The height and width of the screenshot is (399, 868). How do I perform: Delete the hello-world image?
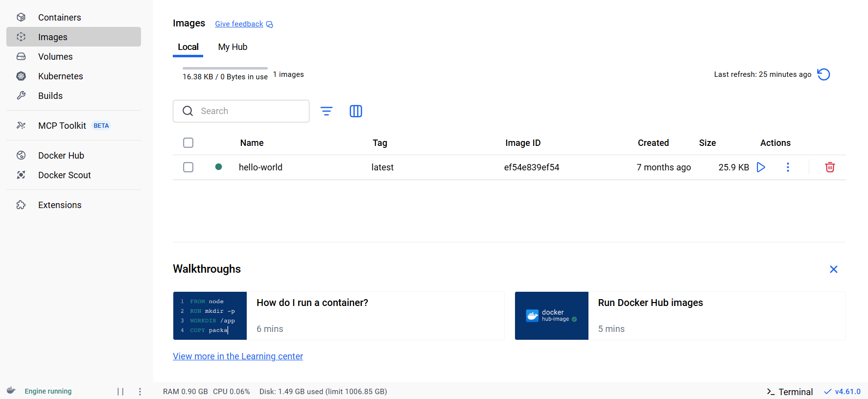[x=830, y=167]
